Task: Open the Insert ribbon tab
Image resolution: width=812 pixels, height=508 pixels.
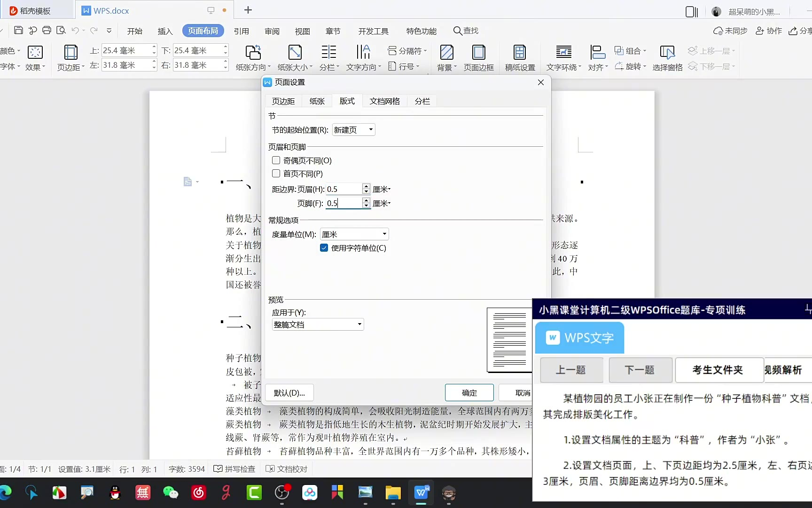Action: [165, 31]
